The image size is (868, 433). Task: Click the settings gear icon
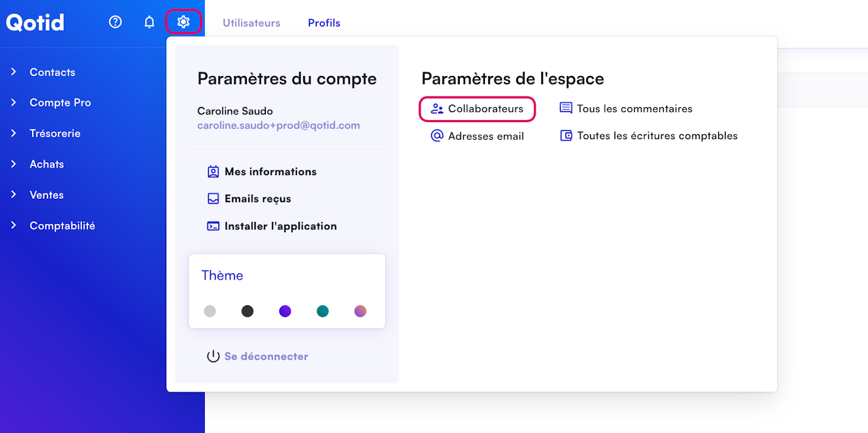[183, 22]
